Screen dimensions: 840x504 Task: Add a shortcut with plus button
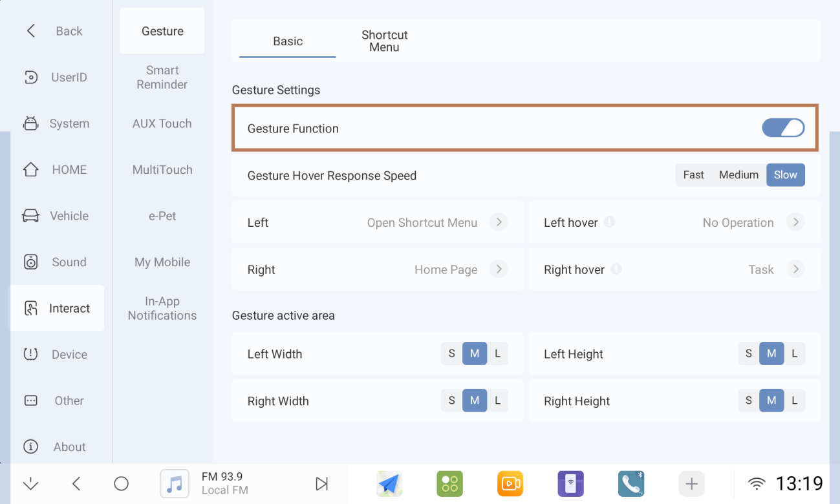pos(691,483)
